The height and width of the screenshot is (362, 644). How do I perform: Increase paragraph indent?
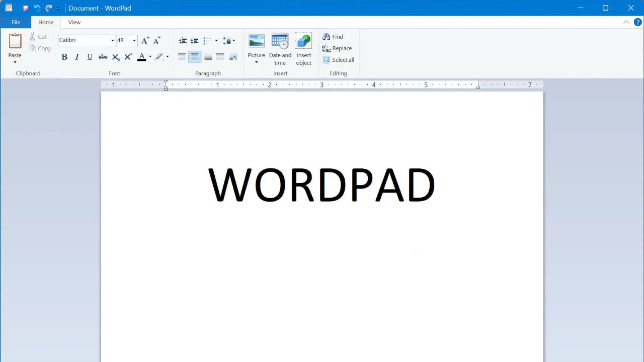click(x=194, y=41)
